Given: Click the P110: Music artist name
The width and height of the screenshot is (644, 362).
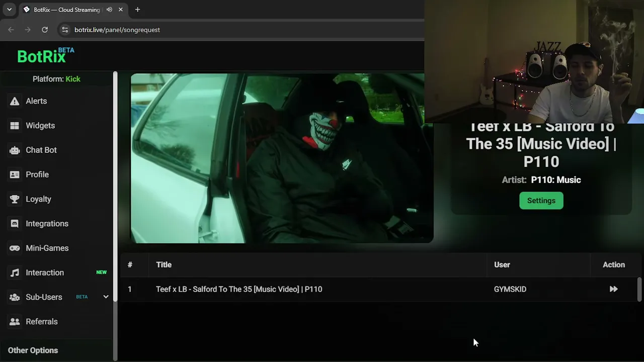Looking at the screenshot, I should pyautogui.click(x=556, y=180).
